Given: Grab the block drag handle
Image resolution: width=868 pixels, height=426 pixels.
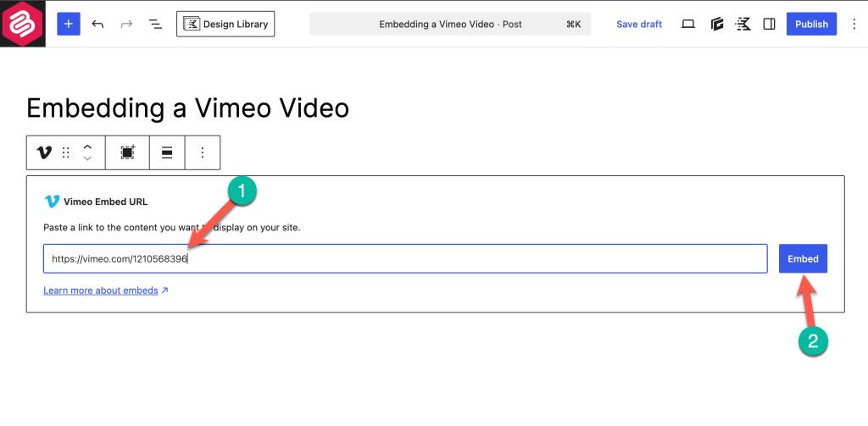Looking at the screenshot, I should point(66,152).
